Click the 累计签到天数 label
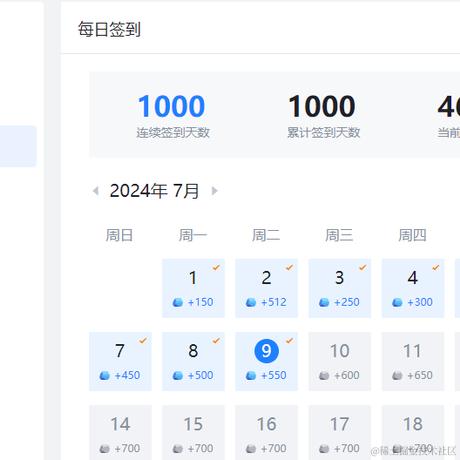This screenshot has height=460, width=460. click(324, 133)
